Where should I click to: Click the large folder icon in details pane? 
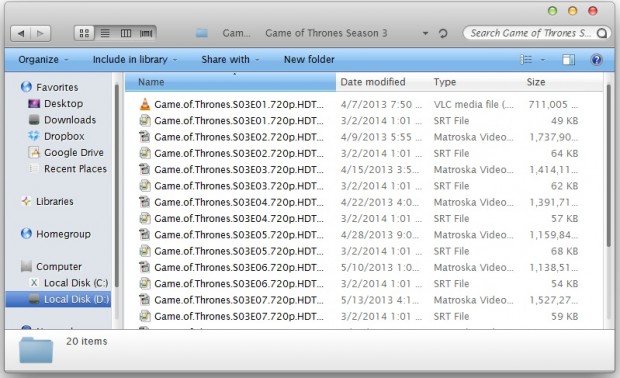[x=36, y=350]
